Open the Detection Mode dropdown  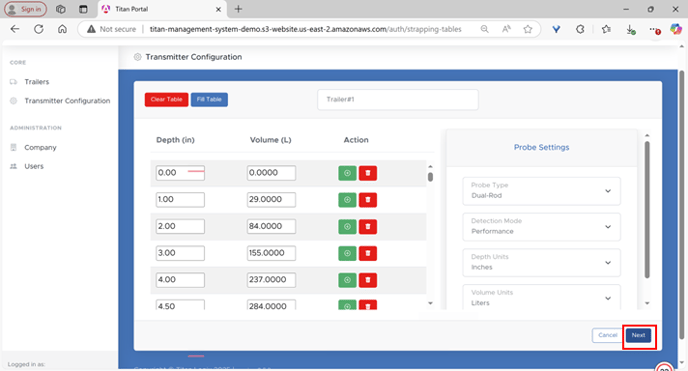541,227
